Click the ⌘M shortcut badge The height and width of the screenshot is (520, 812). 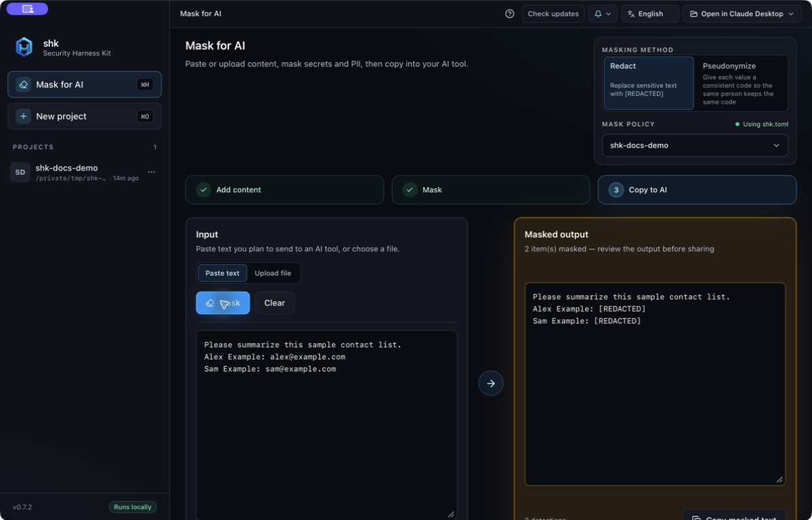point(145,85)
